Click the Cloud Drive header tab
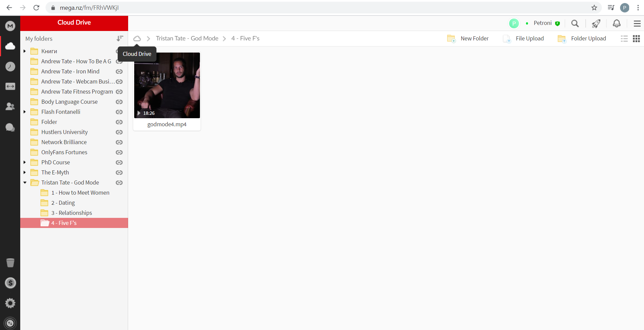This screenshot has width=644, height=330. (x=74, y=23)
